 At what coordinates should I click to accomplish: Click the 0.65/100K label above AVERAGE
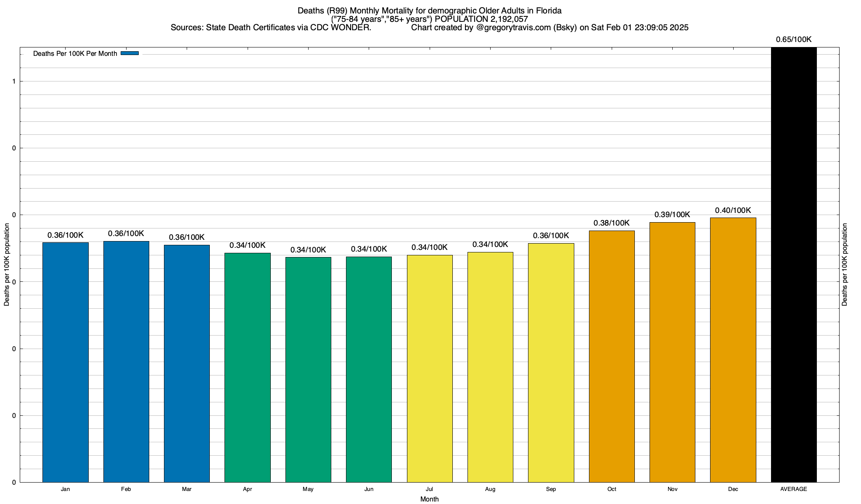[794, 39]
